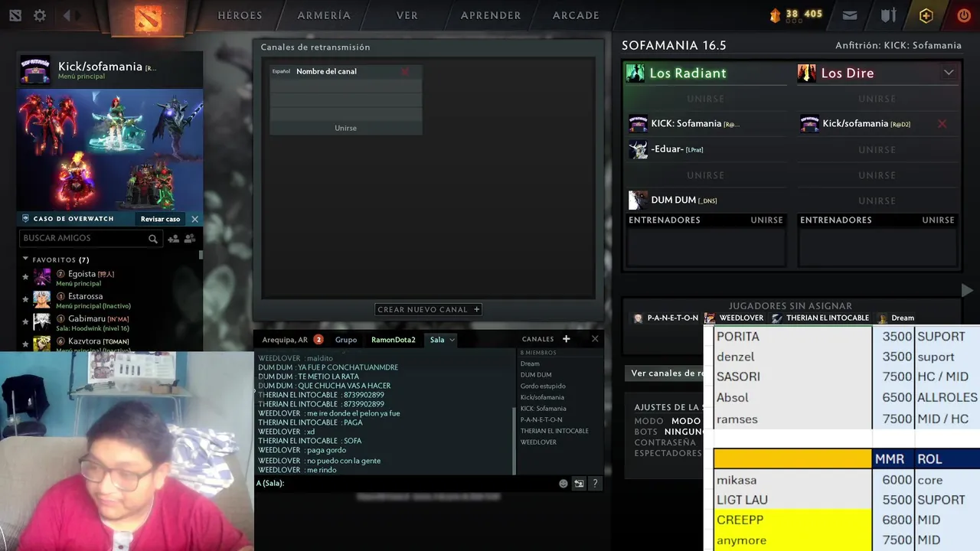The image size is (980, 551).
Task: Dismiss the Caso de Overwatch banner
Action: pos(194,219)
